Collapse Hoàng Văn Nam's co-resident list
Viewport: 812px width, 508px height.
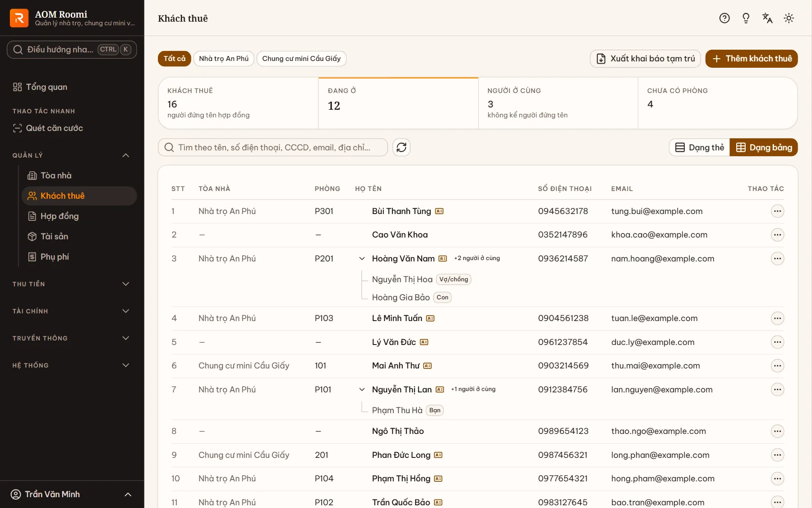362,259
